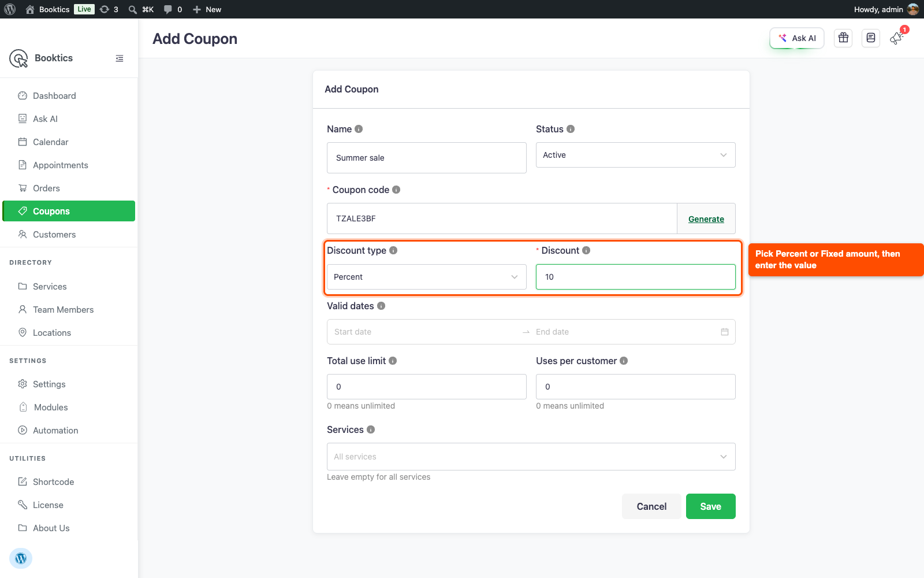Click the Services info icon
The width and height of the screenshot is (924, 578).
(371, 429)
